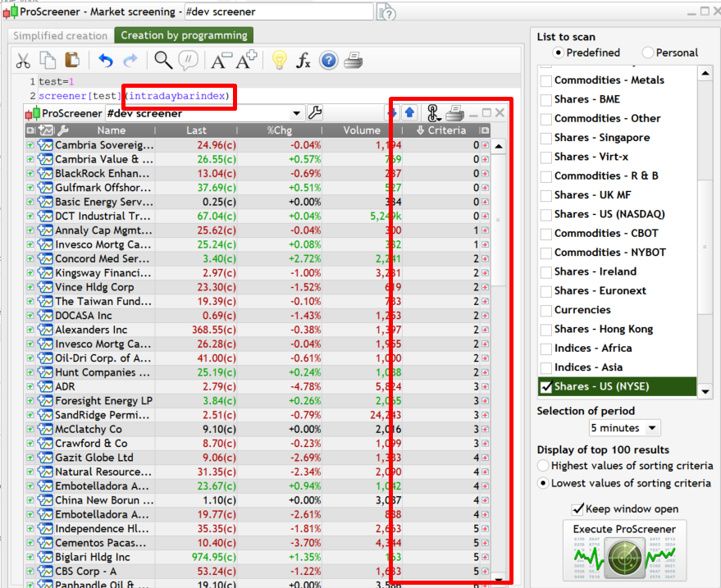Image resolution: width=721 pixels, height=588 pixels.
Task: Open the fx function library
Action: [303, 60]
